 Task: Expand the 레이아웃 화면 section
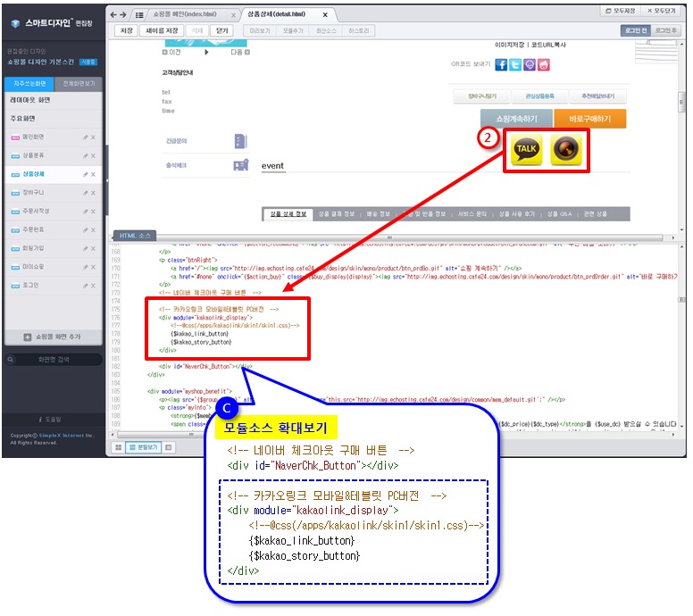tap(54, 100)
